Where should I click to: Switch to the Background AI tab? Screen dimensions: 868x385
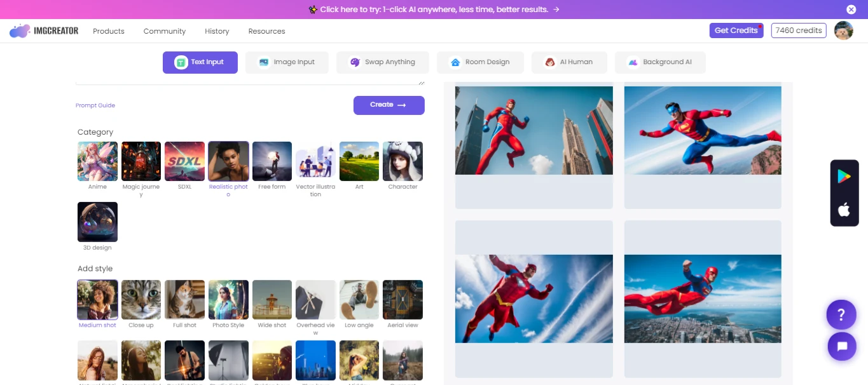point(660,62)
